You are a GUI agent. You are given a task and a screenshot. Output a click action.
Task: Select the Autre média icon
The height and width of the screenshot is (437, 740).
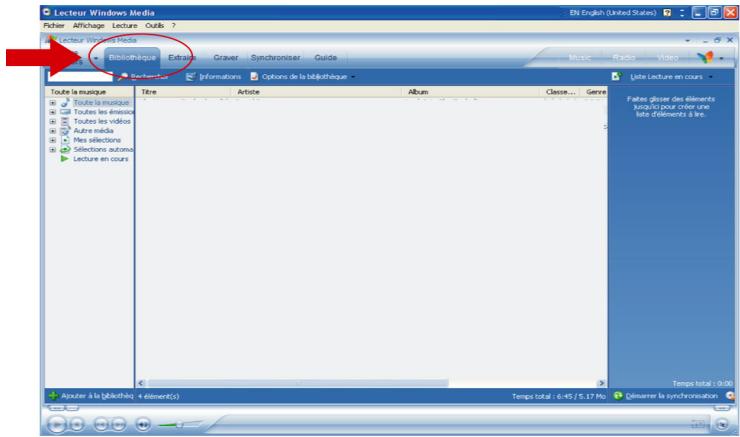(65, 131)
